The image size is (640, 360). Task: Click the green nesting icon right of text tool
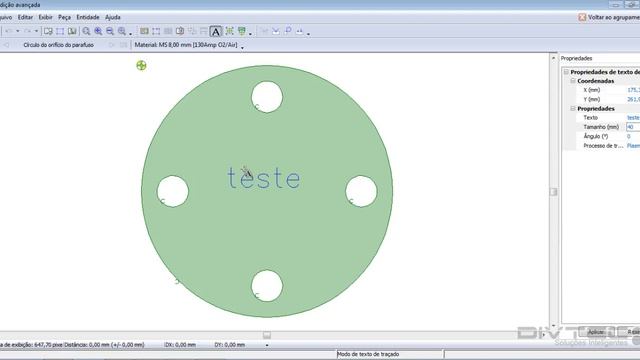(229, 31)
